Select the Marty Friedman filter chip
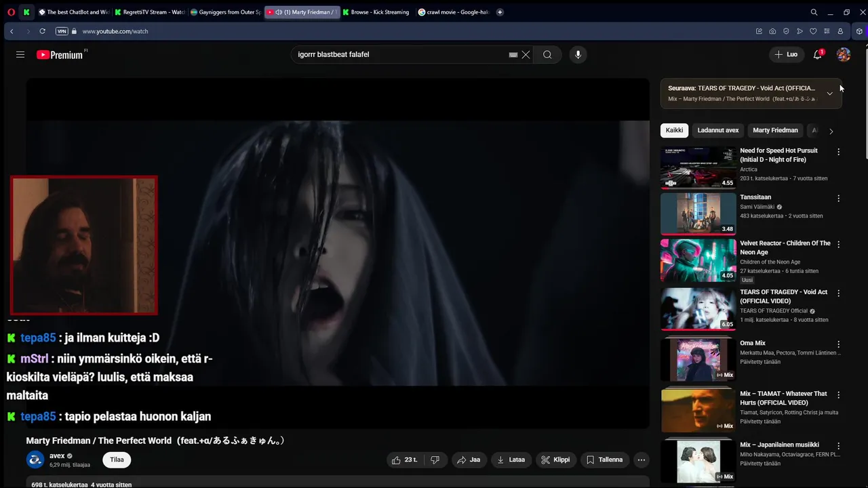 pos(775,130)
